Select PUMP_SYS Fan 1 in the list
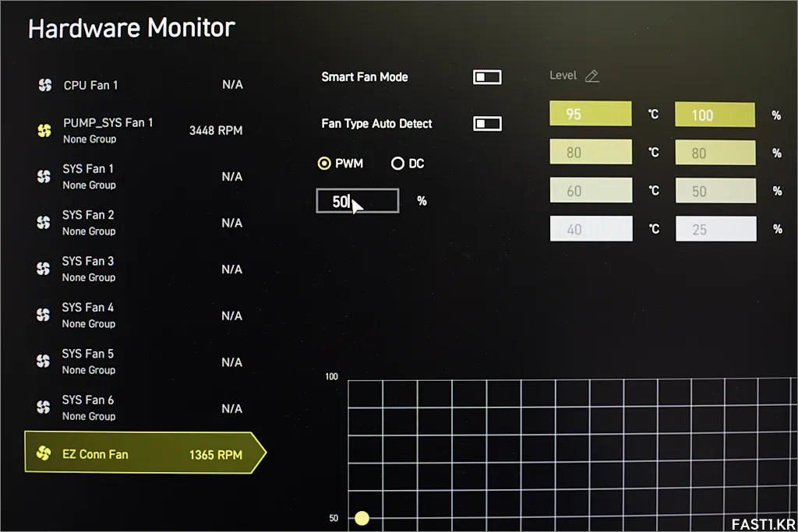 (140, 131)
